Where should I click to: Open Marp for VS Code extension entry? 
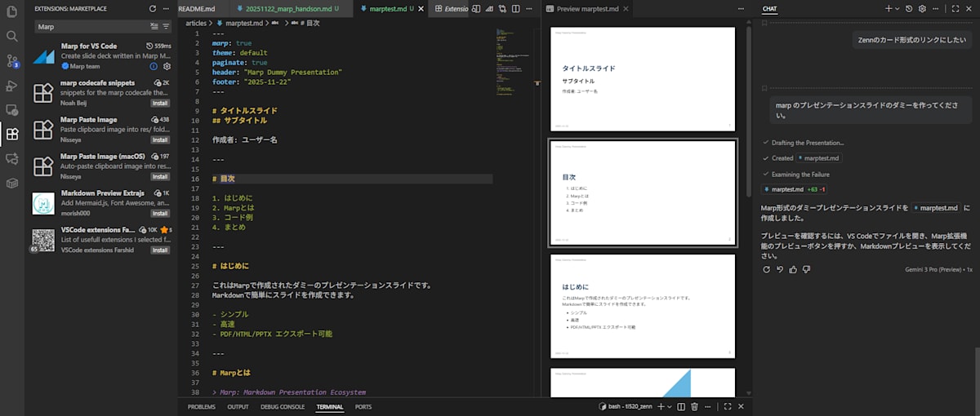click(101, 55)
